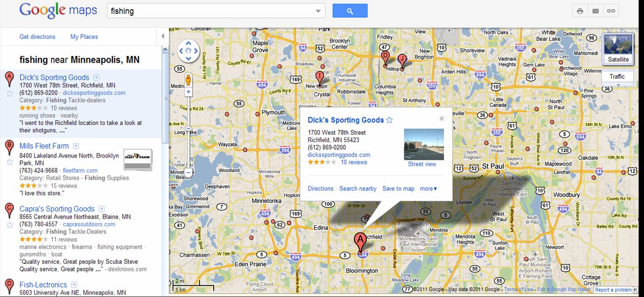
Task: Select the Street View pegman icon
Action: [188, 79]
